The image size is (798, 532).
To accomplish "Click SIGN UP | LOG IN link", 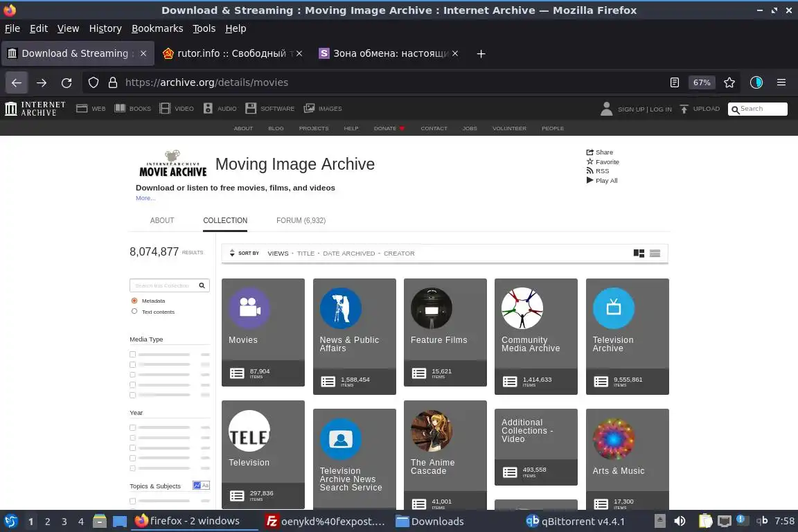I will coord(645,109).
